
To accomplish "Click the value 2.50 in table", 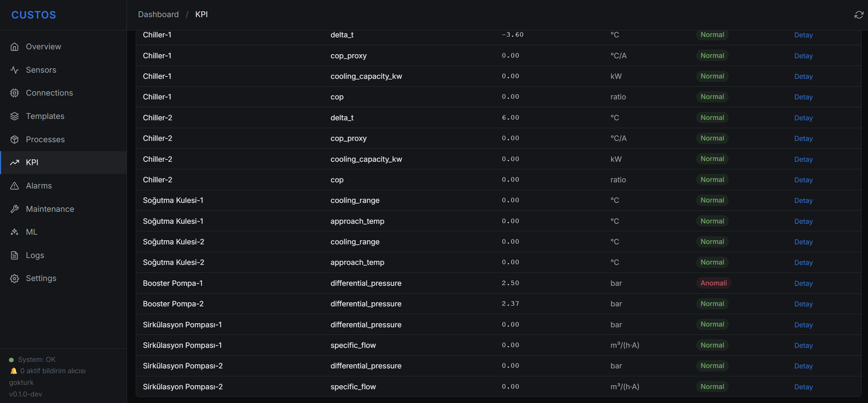I will click(510, 283).
